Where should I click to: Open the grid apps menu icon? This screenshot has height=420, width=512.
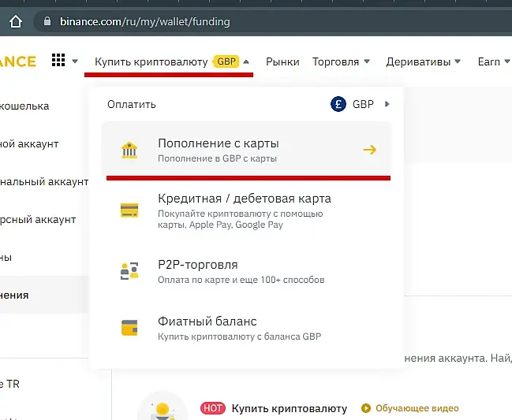pyautogui.click(x=58, y=61)
